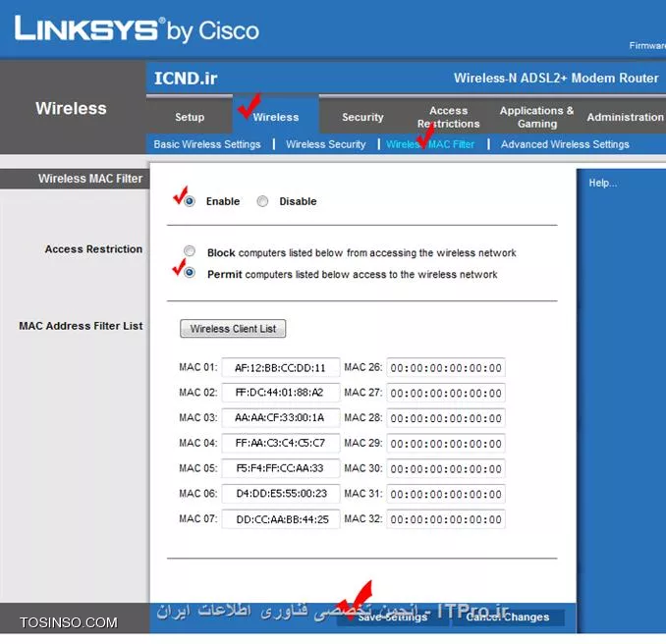The height and width of the screenshot is (644, 666).
Task: Select the Enable radio button
Action: pyautogui.click(x=190, y=201)
